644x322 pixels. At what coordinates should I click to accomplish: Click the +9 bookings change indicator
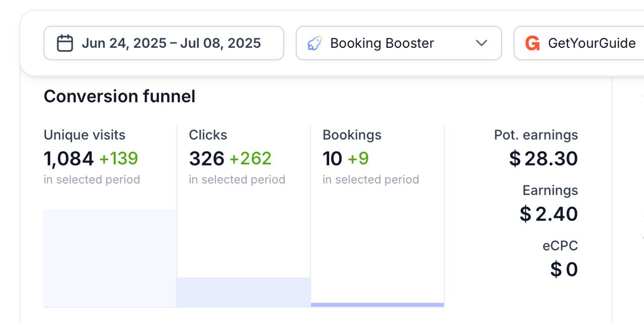pos(358,158)
